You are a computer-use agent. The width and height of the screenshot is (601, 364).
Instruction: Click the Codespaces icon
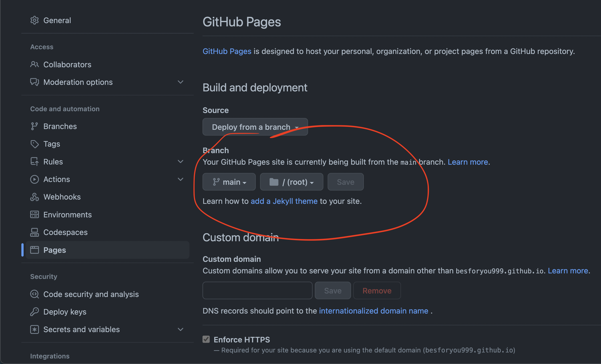[x=34, y=232]
